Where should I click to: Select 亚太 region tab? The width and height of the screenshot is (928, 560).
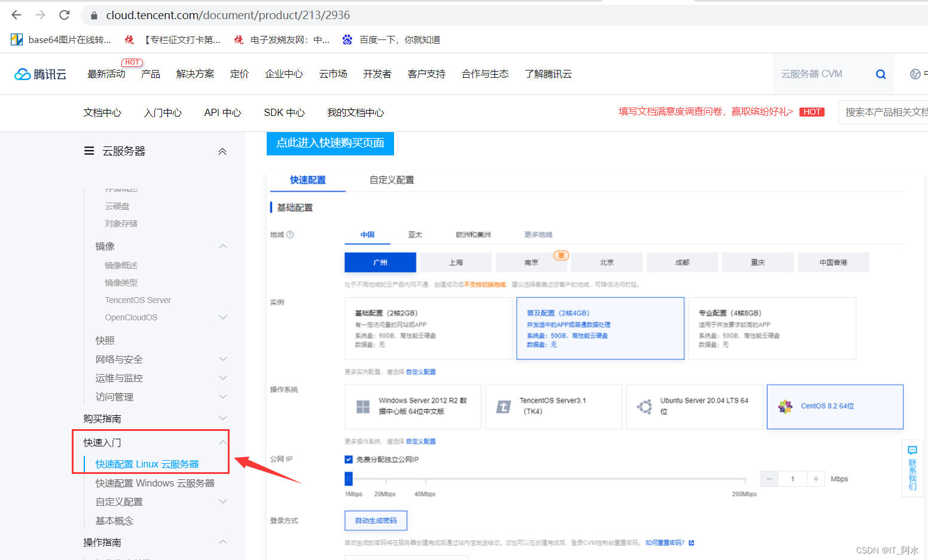(415, 235)
